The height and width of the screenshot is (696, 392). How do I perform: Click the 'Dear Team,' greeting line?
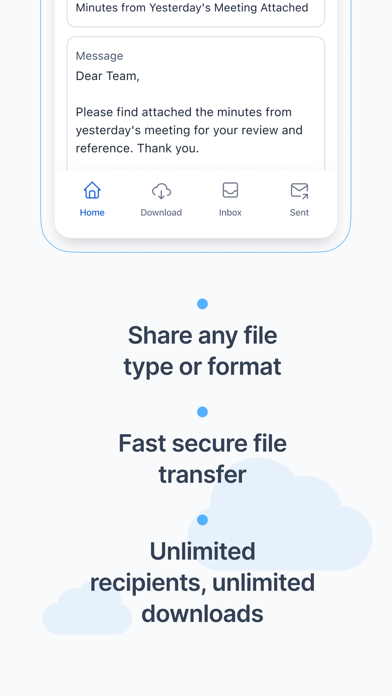click(107, 76)
